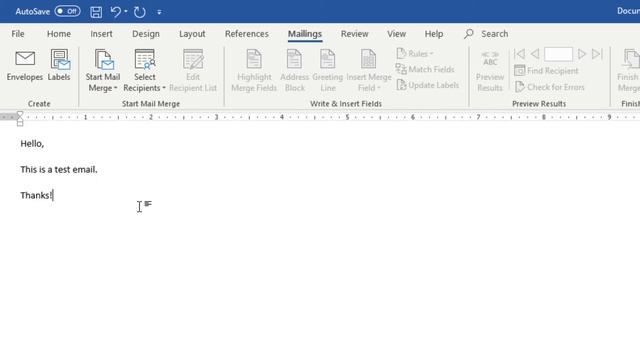This screenshot has height=360, width=640.
Task: Select the Mailings tab
Action: point(305,34)
